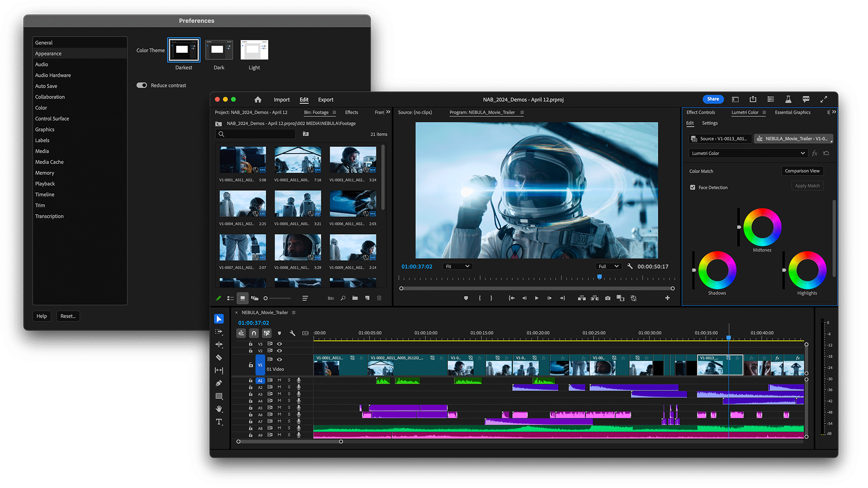The width and height of the screenshot is (868, 488).
Task: Click the Export Frame camera icon
Action: click(608, 298)
